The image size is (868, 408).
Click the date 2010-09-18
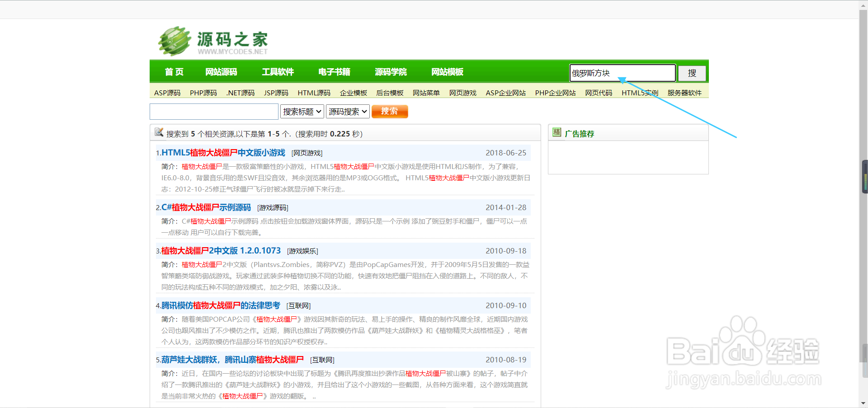pyautogui.click(x=506, y=251)
